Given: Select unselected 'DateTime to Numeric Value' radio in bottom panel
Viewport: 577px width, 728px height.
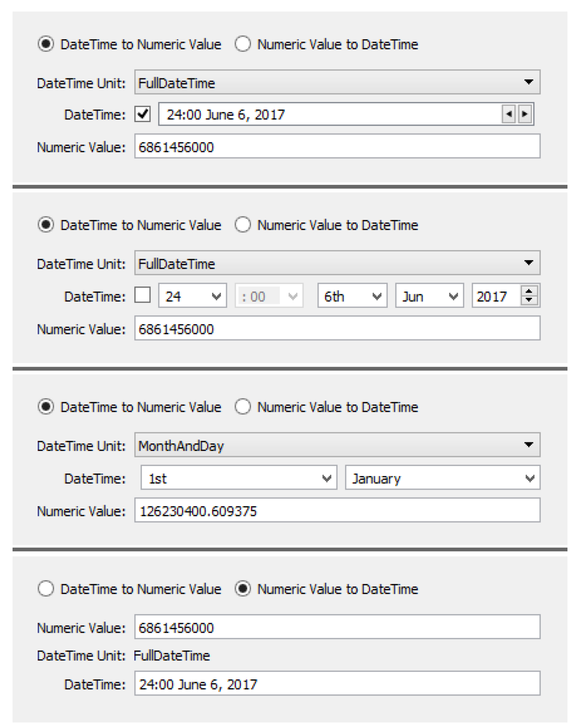Looking at the screenshot, I should [x=46, y=588].
